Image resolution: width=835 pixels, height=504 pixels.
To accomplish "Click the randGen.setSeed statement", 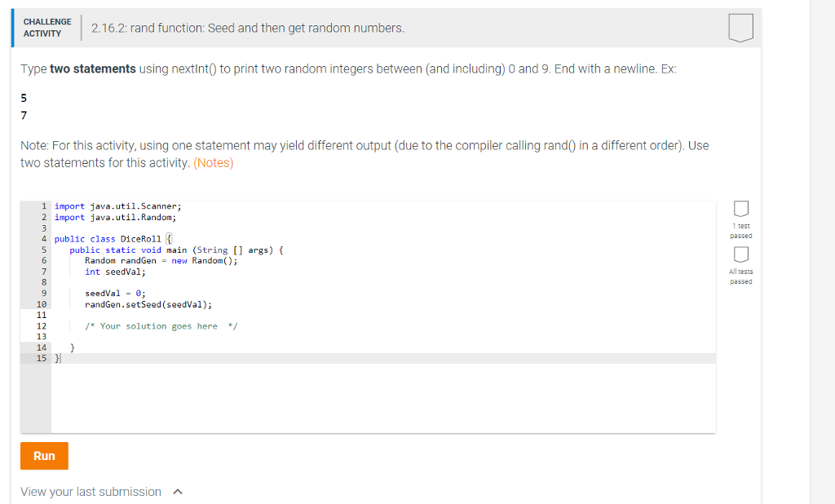I will coord(148,303).
